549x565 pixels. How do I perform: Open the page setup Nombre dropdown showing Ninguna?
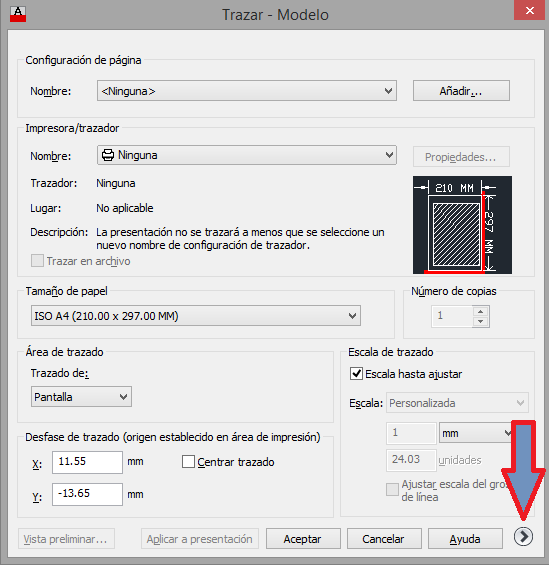[x=247, y=91]
